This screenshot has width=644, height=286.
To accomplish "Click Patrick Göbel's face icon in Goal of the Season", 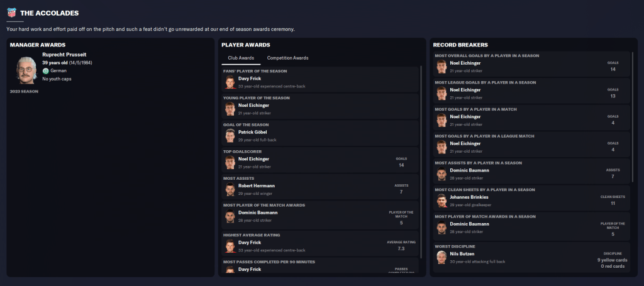I will pos(230,136).
